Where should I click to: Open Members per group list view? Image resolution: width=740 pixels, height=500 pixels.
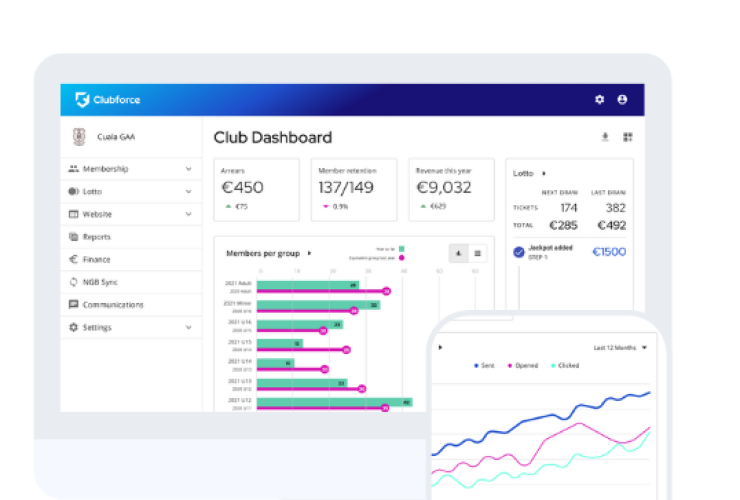click(x=477, y=253)
